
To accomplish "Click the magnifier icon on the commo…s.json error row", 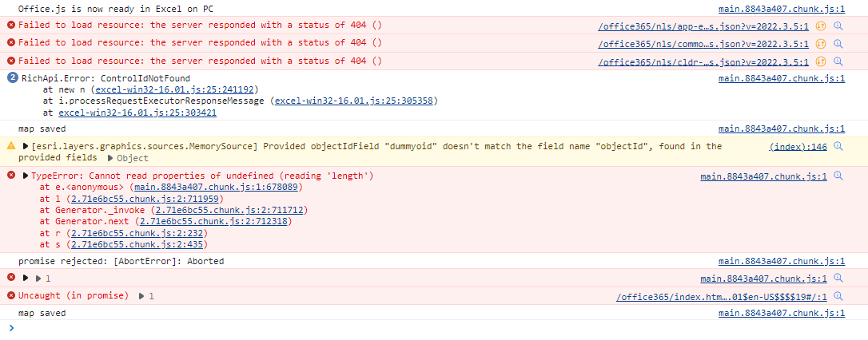I will tap(838, 43).
